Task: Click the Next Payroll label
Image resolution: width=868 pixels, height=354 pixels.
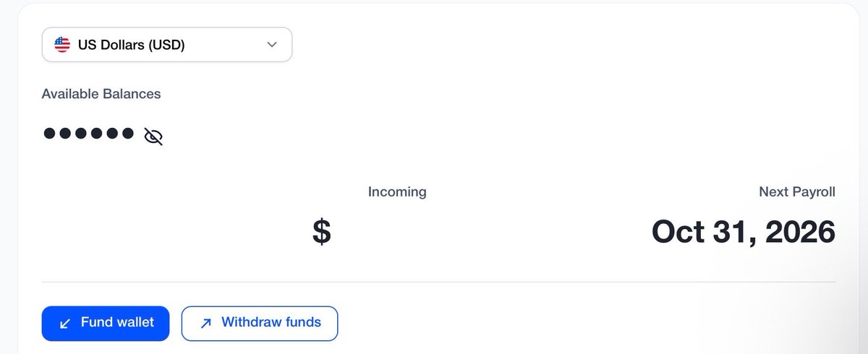Action: tap(797, 192)
